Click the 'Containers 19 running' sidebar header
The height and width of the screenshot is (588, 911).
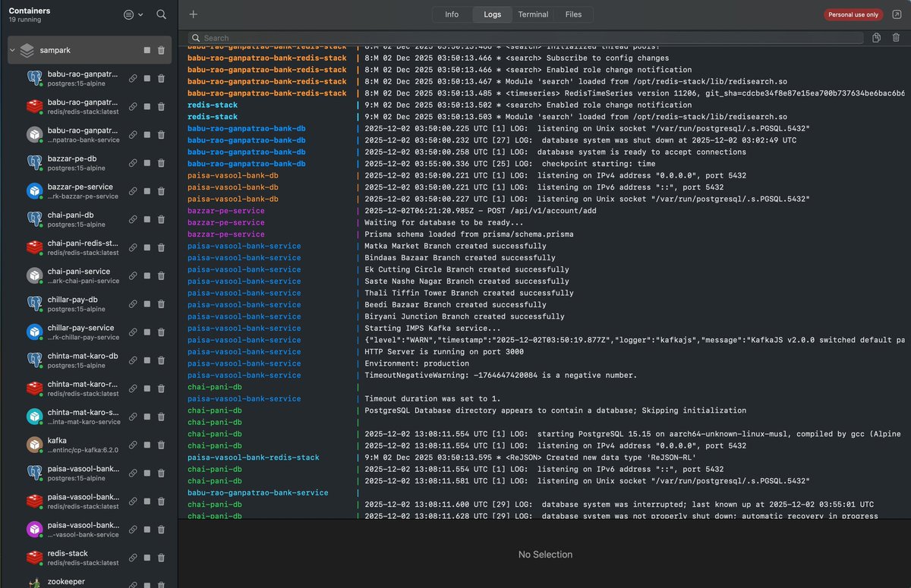pyautogui.click(x=30, y=14)
